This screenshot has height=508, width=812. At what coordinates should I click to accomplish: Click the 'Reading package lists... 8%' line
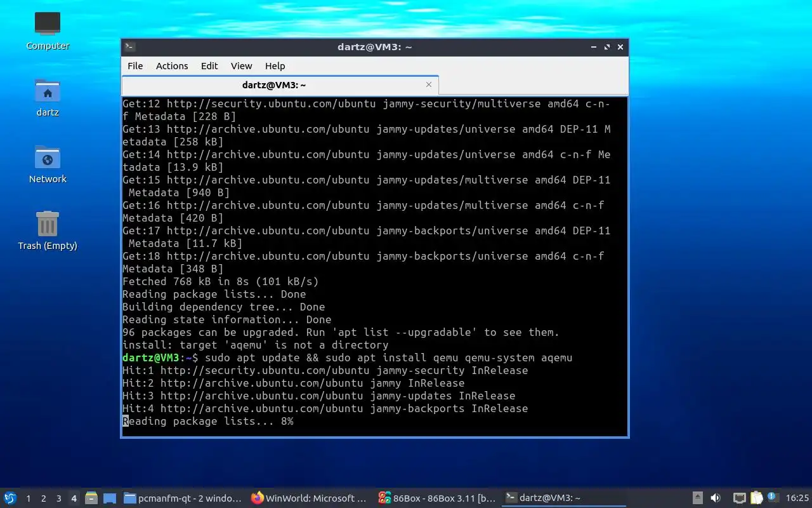pos(208,421)
